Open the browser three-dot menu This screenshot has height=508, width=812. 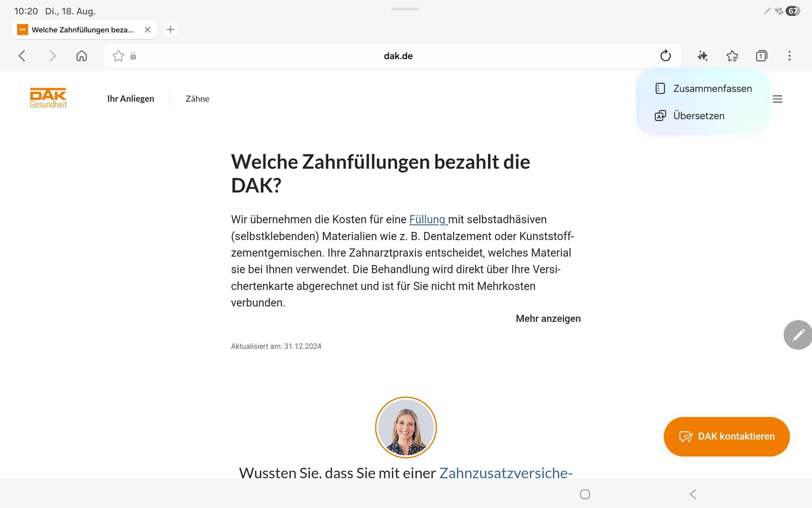(789, 56)
